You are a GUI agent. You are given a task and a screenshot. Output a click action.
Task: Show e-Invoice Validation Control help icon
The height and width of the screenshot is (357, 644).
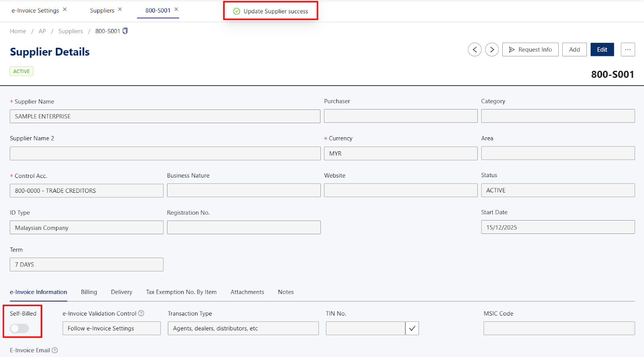pos(141,313)
